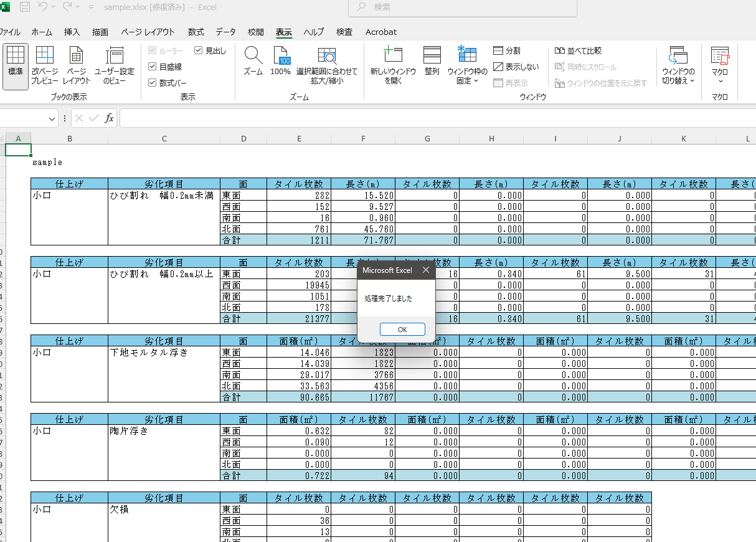Toggle the 目盛線 gridlines checkbox
This screenshot has width=756, height=542.
(x=153, y=67)
